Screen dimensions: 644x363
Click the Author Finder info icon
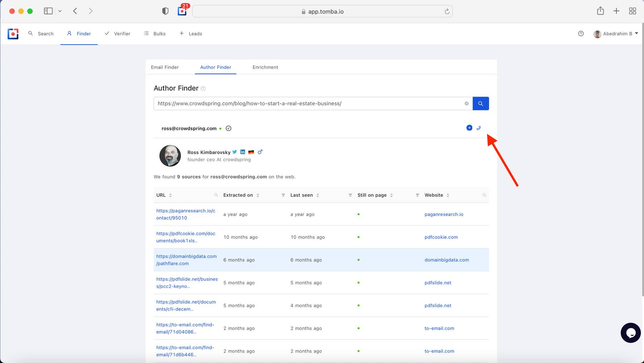pos(203,89)
